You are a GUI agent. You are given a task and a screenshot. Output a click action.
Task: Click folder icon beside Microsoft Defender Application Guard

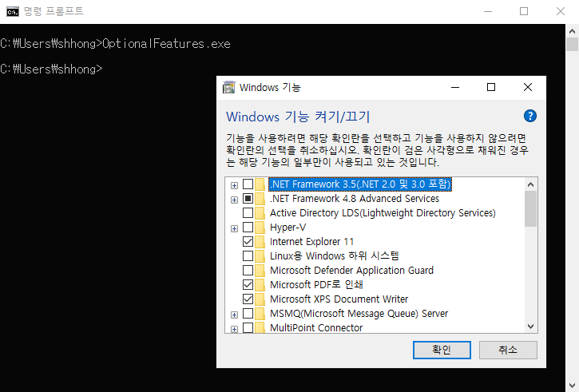coord(260,270)
